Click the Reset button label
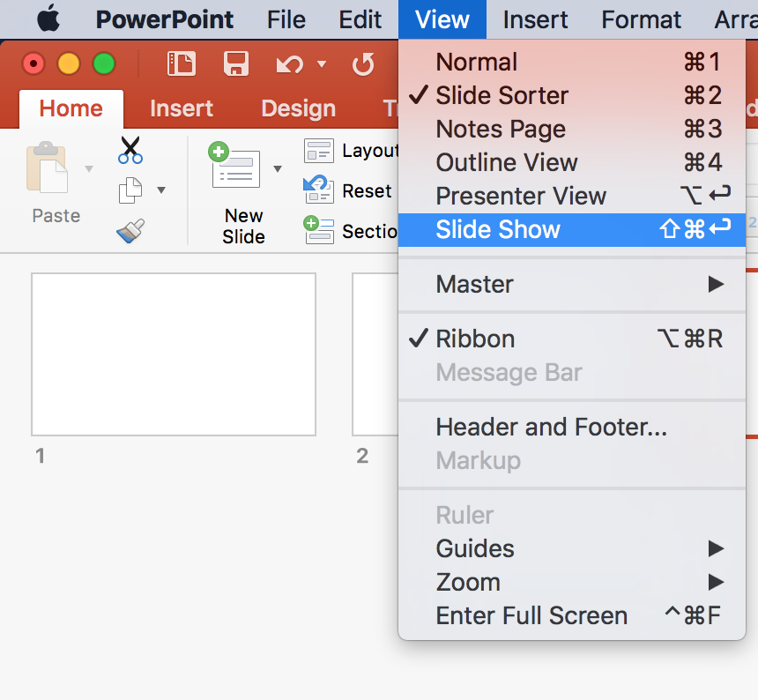The width and height of the screenshot is (758, 700). point(367,191)
